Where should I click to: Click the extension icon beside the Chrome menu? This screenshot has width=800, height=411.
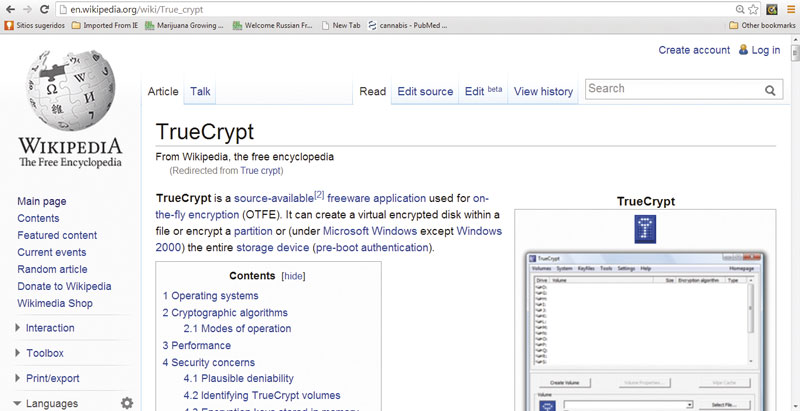(772, 9)
